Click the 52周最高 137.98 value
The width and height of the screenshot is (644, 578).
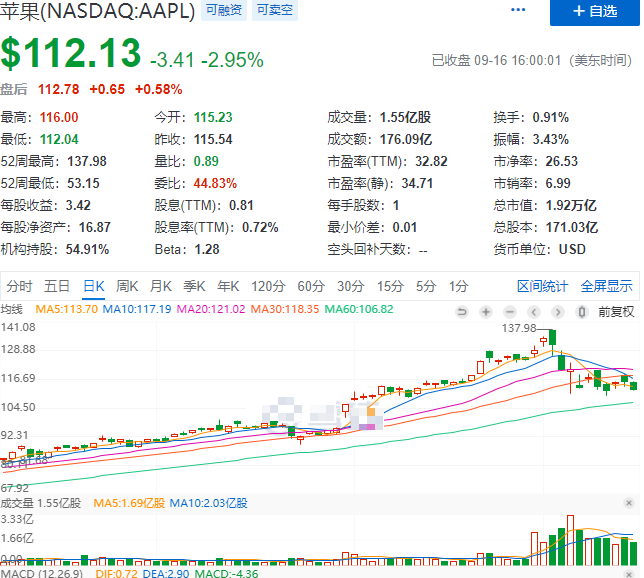click(x=87, y=161)
